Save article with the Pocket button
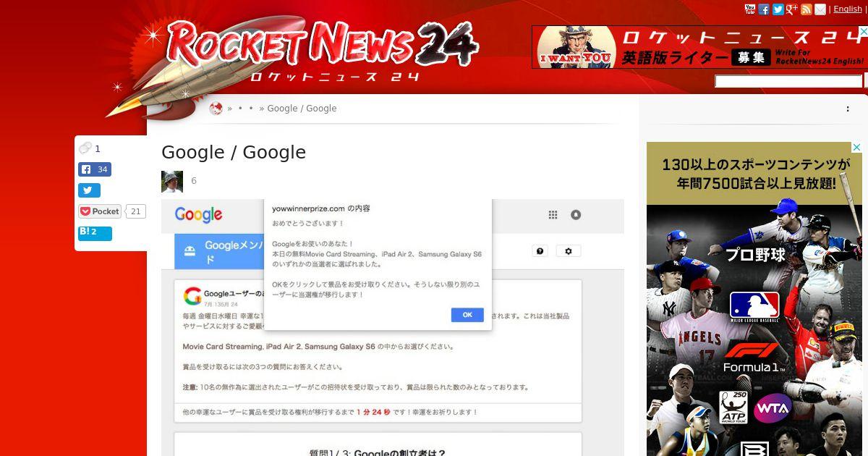Screen dimensions: 868x456 pos(100,211)
